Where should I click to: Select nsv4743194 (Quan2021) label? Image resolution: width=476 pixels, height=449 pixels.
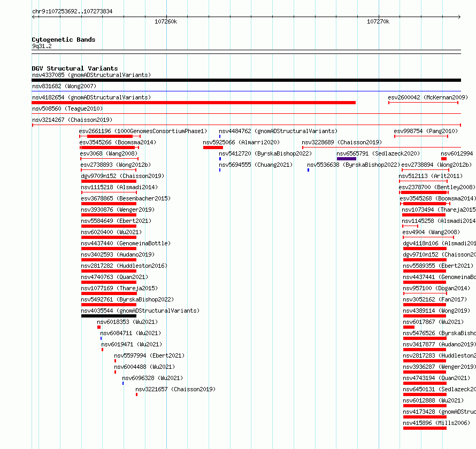coord(436,378)
